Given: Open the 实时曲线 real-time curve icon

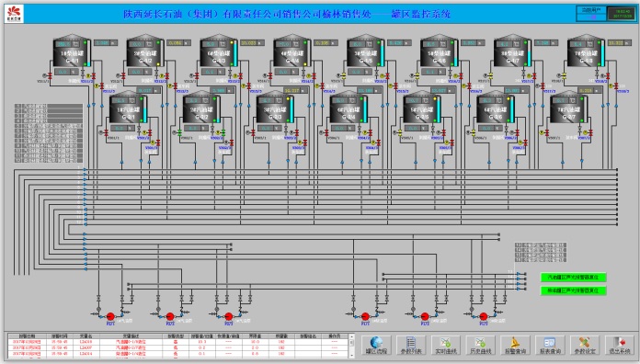Looking at the screenshot, I should (x=446, y=346).
